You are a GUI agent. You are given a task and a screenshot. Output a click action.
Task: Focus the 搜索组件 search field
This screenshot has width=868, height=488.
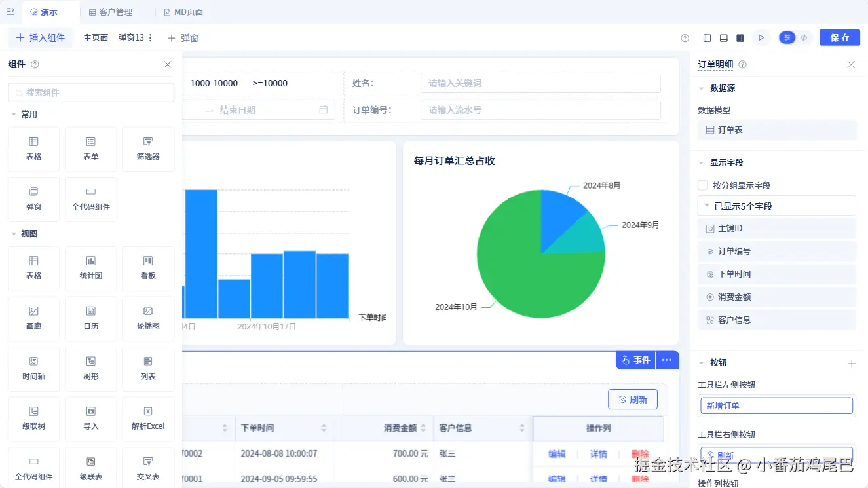pos(91,92)
